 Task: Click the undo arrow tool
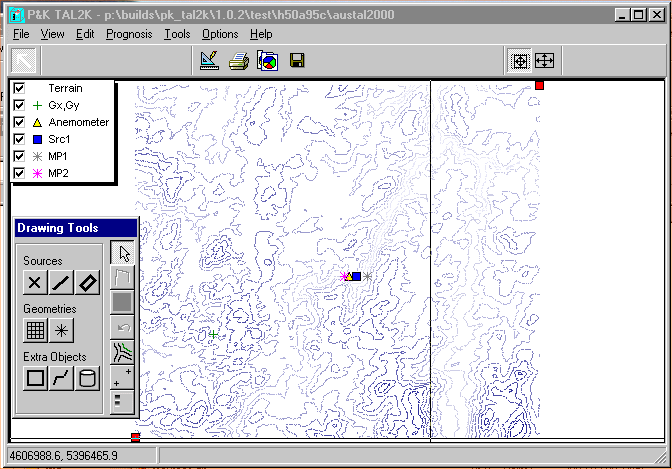(123, 328)
